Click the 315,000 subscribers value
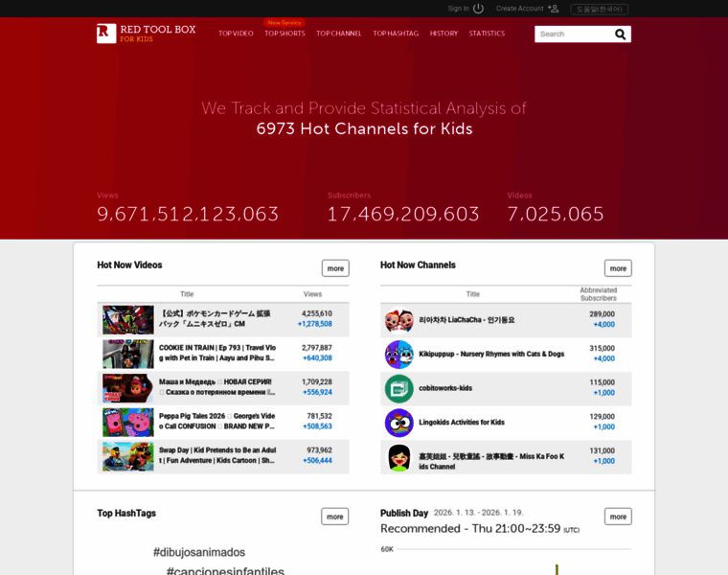 pyautogui.click(x=602, y=348)
